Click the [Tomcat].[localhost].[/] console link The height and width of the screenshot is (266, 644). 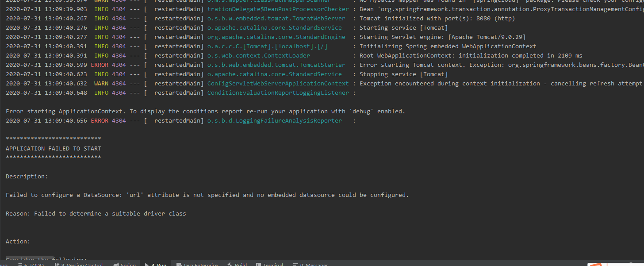(x=267, y=46)
